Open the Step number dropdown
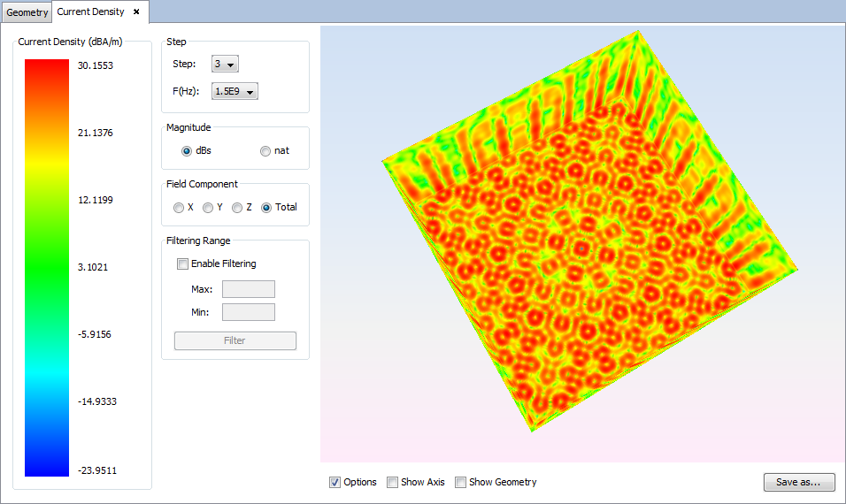 (x=225, y=64)
